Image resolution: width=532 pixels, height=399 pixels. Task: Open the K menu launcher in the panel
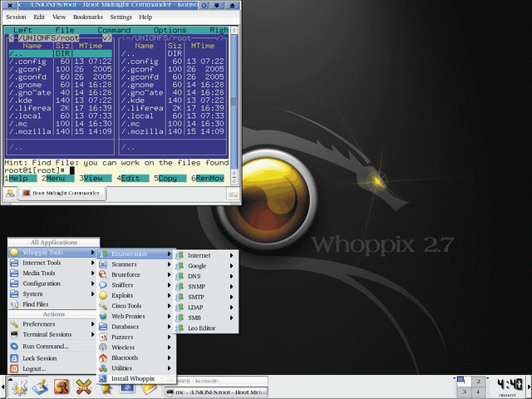pos(19,387)
